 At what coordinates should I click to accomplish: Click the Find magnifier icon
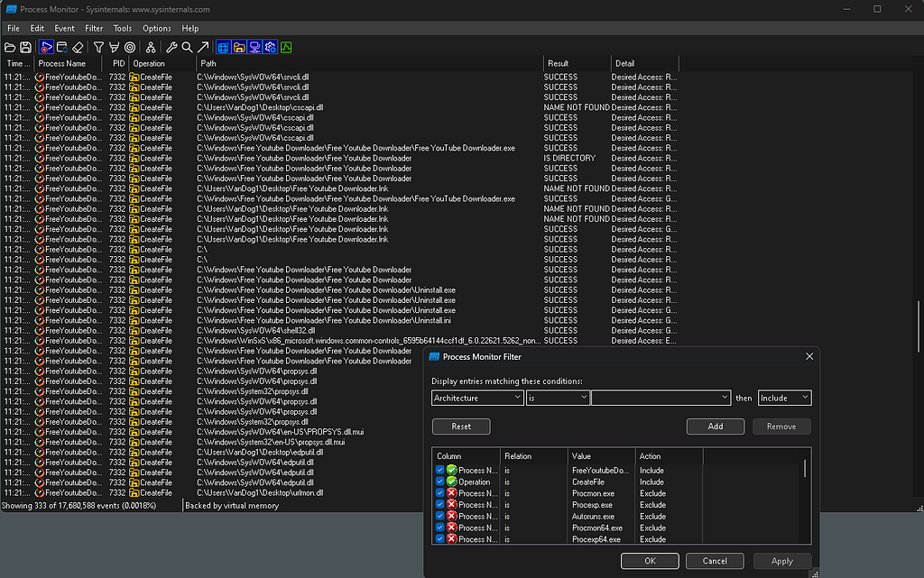pos(187,48)
